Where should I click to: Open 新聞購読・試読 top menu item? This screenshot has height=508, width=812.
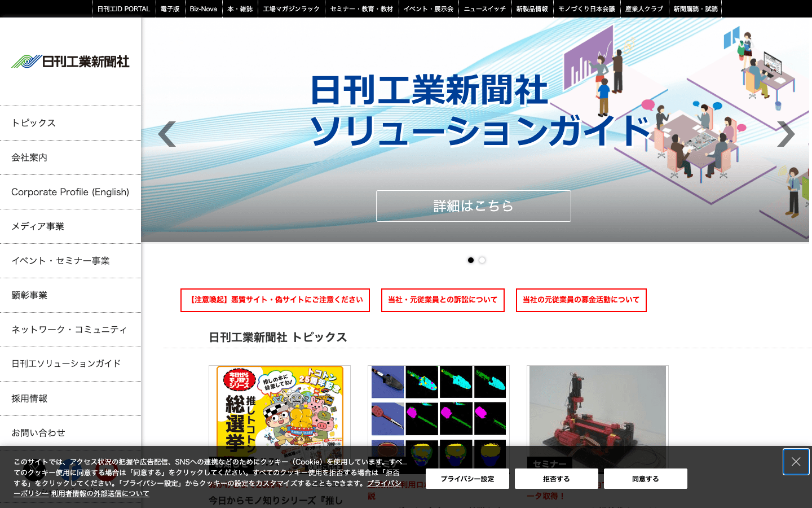point(695,9)
